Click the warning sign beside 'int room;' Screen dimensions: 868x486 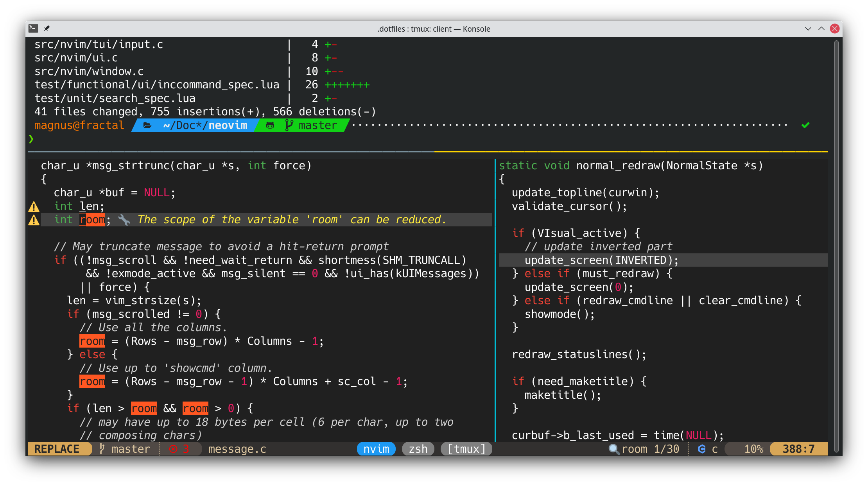[x=34, y=220]
